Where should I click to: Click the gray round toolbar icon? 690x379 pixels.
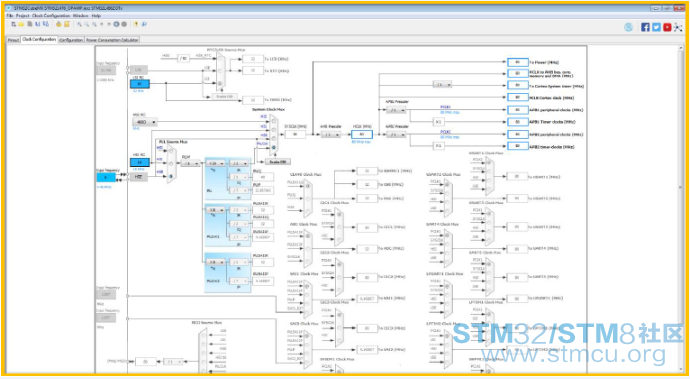pos(124,25)
